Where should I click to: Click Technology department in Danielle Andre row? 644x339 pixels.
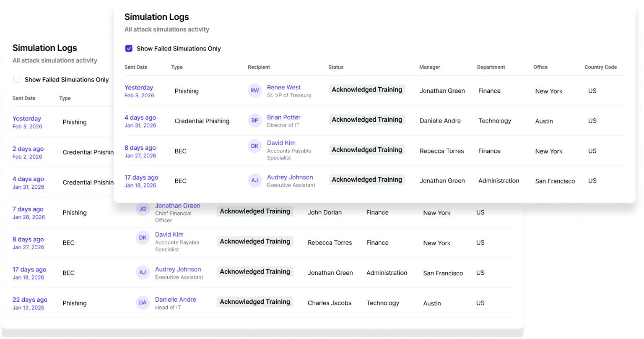click(383, 303)
